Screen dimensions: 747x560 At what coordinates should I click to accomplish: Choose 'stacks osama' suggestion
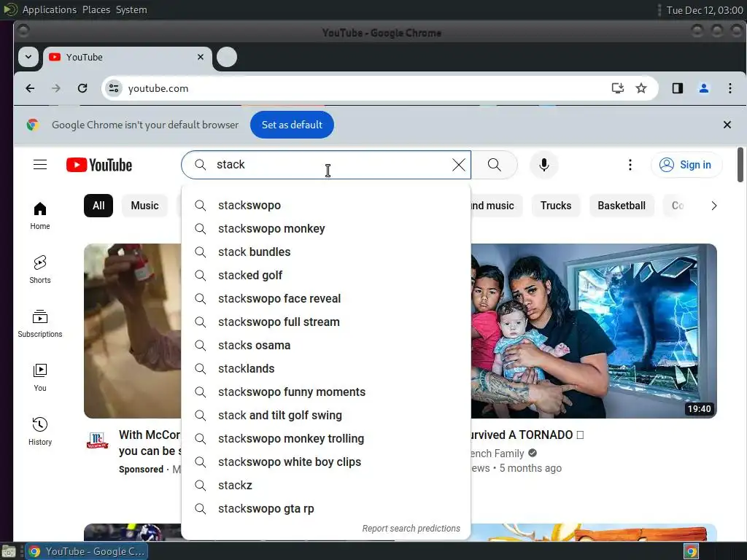[326, 345]
